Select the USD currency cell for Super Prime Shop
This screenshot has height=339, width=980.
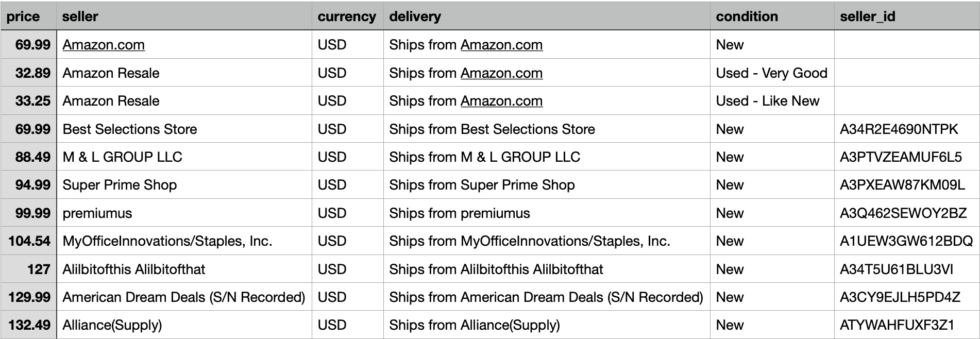348,185
